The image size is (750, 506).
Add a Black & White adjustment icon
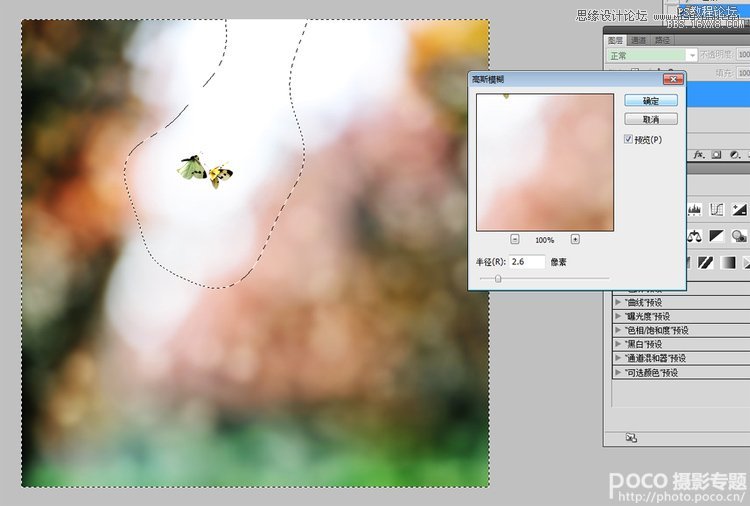pos(717,236)
